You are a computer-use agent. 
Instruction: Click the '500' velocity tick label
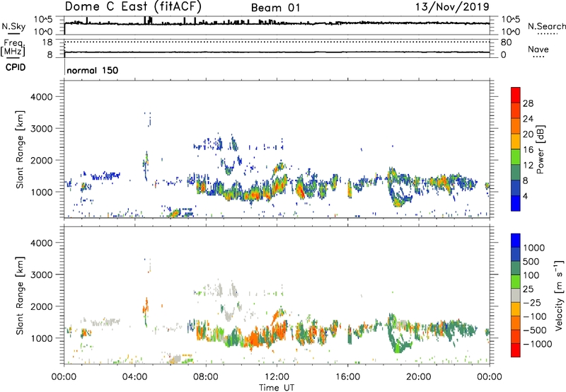tap(531, 262)
